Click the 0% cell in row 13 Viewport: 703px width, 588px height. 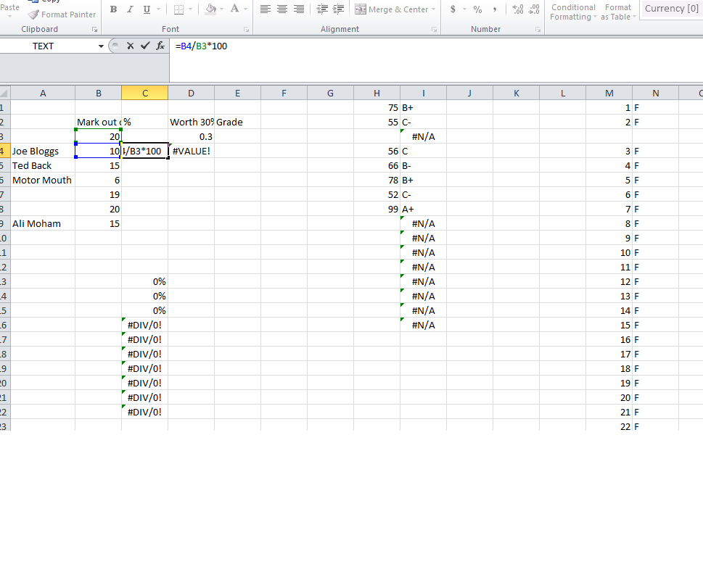click(145, 281)
